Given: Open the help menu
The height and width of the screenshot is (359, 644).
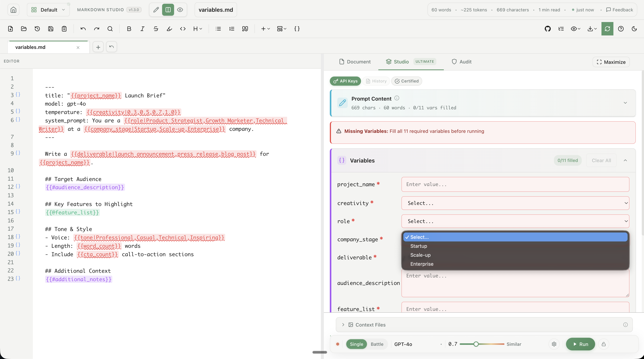Looking at the screenshot, I should click(621, 29).
